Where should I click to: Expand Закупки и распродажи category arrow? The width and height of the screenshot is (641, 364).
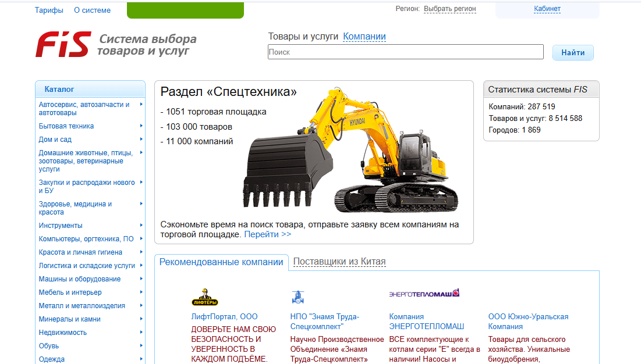click(141, 182)
